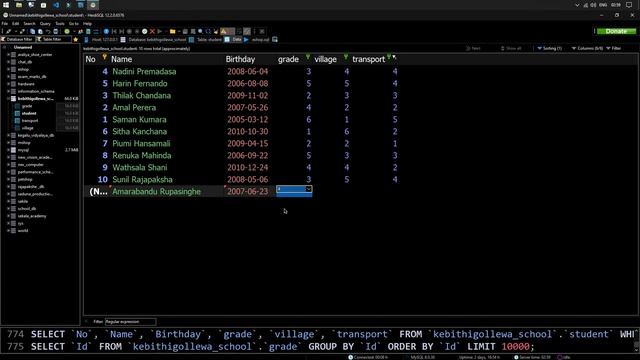Image resolution: width=640 pixels, height=360 pixels.
Task: Expand the sakila database node
Action: pyautogui.click(x=8, y=201)
